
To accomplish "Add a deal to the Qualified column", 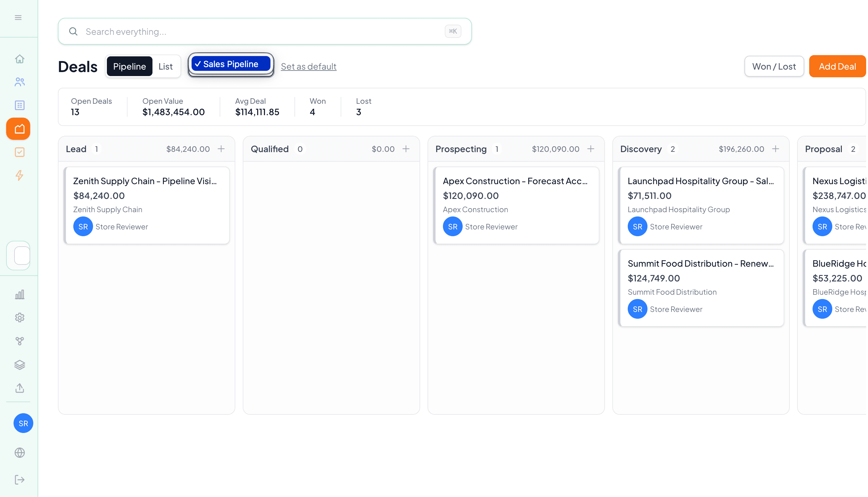I will tap(406, 149).
